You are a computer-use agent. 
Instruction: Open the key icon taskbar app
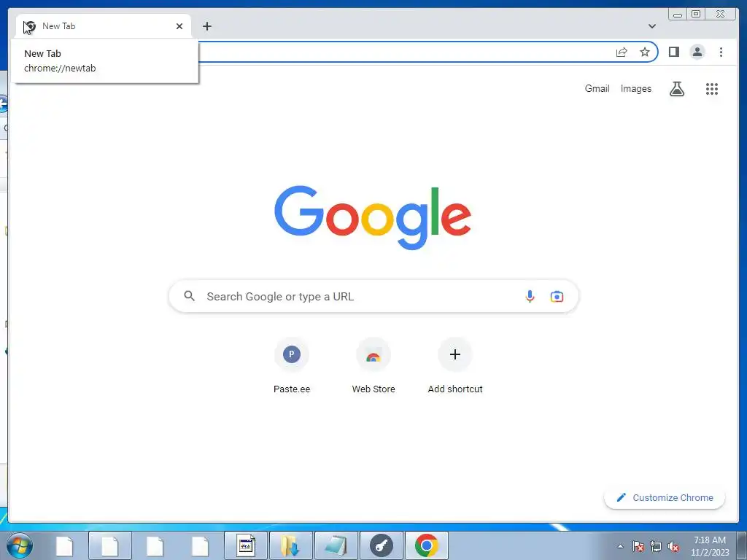[x=381, y=545]
